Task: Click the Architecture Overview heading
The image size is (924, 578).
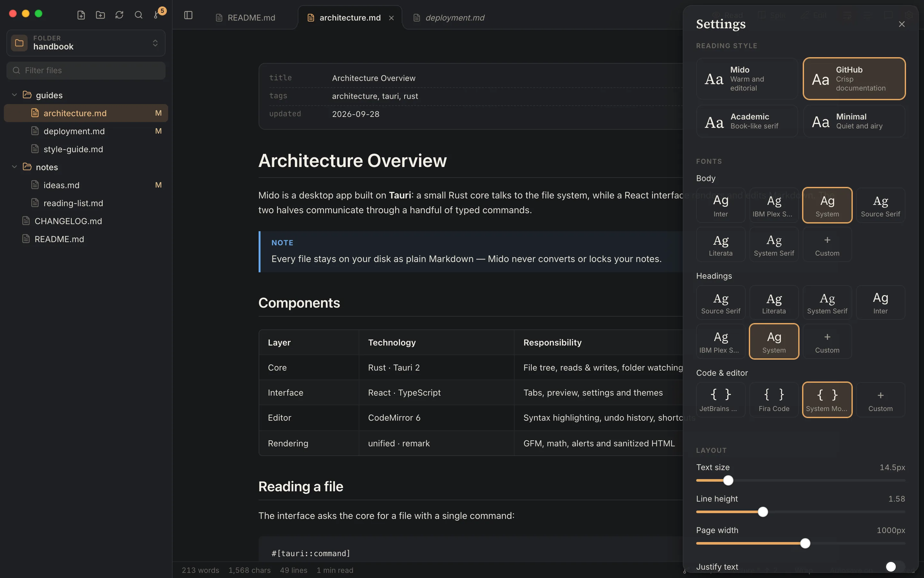Action: (352, 161)
